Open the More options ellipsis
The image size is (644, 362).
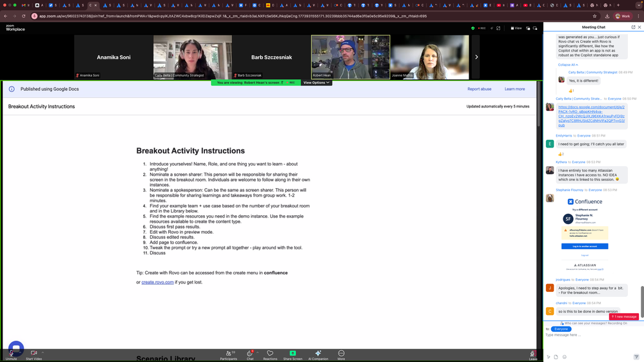(x=341, y=355)
